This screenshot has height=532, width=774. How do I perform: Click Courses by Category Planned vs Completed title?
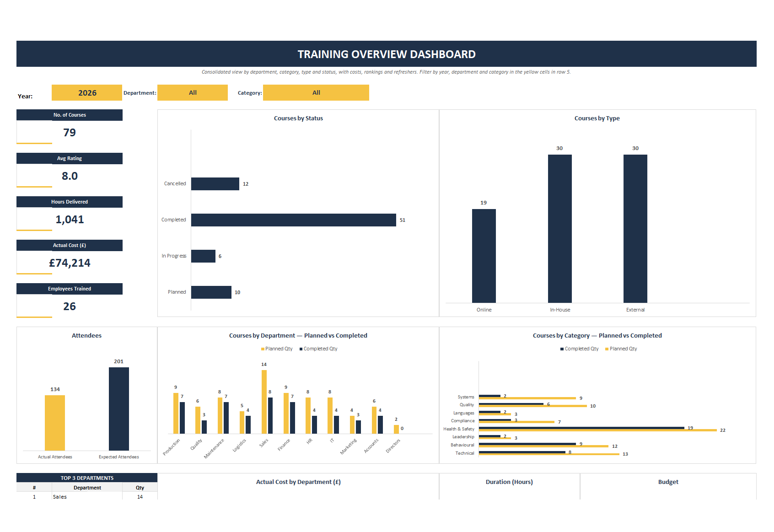pos(597,335)
